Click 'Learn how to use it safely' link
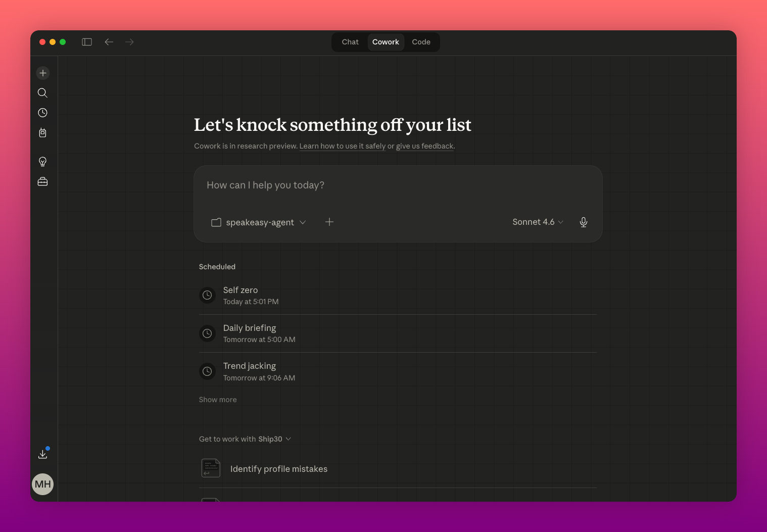This screenshot has height=532, width=767. point(342,146)
